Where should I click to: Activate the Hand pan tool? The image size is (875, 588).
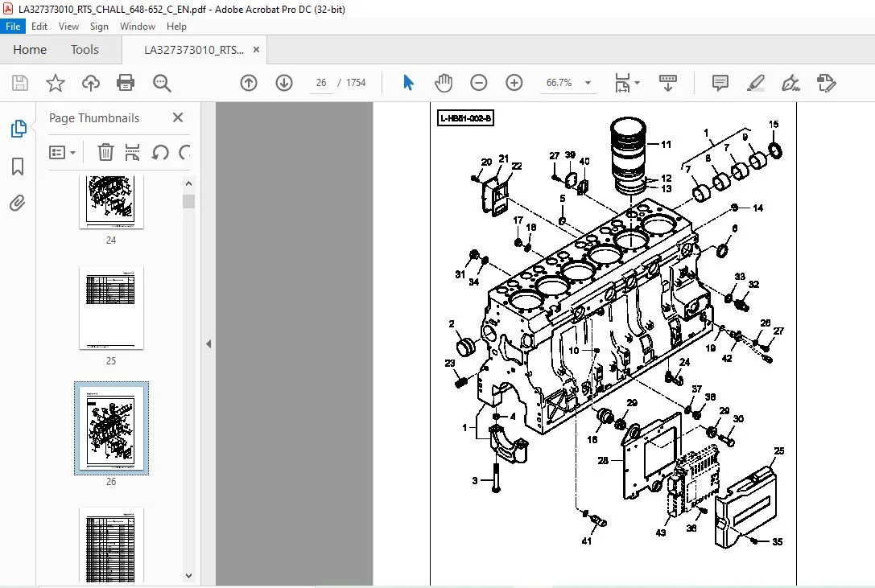point(444,83)
